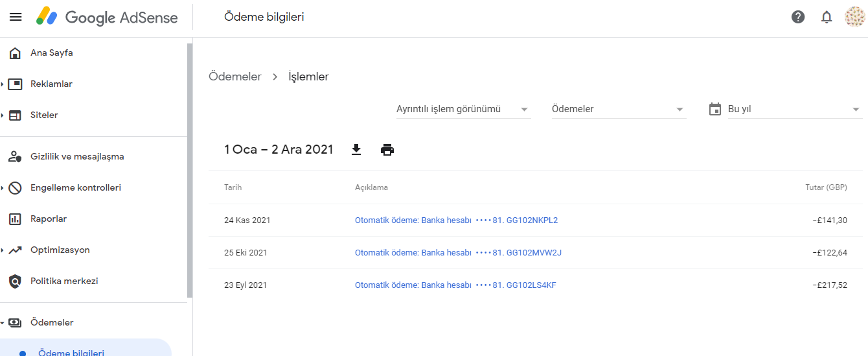The width and height of the screenshot is (868, 356).
Task: Open the 24 Kas 2021 GG102NKPL2 payment link
Action: tap(456, 220)
